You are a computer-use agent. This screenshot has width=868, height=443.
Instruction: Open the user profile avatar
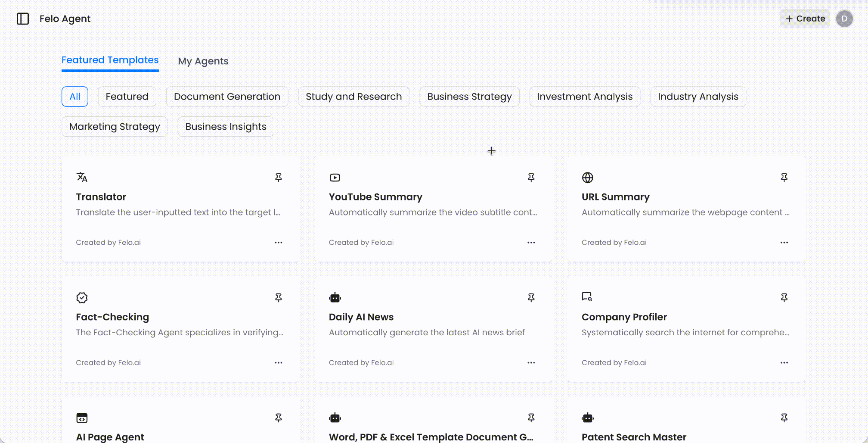(x=844, y=19)
